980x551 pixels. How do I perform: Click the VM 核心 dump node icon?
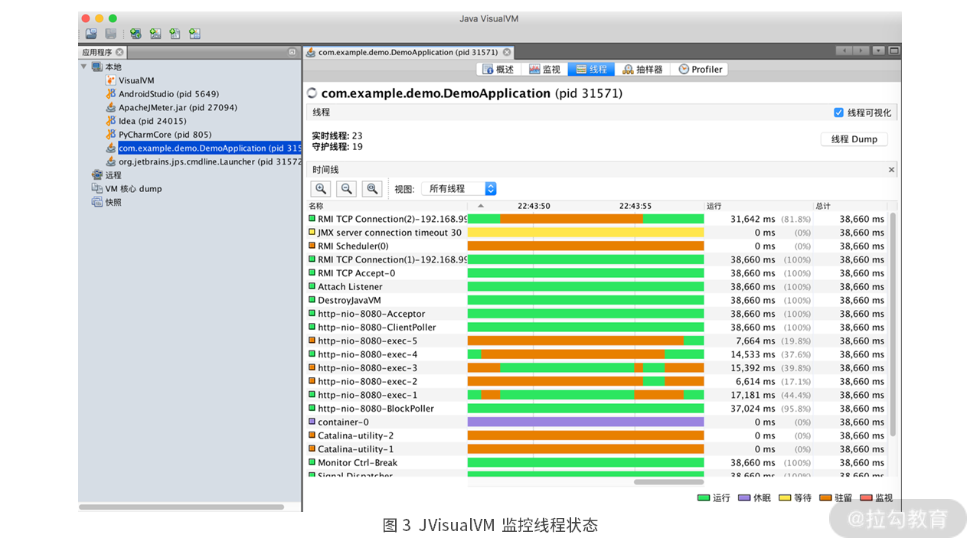pyautogui.click(x=97, y=188)
